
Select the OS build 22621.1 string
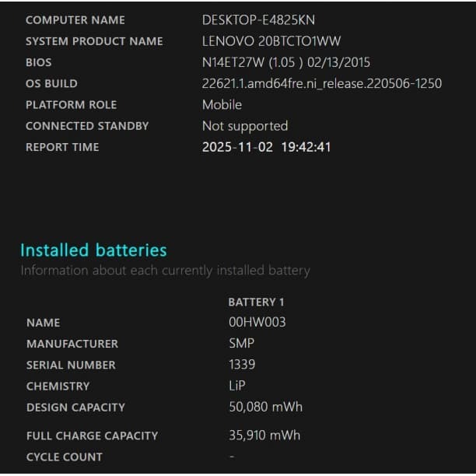(x=321, y=83)
